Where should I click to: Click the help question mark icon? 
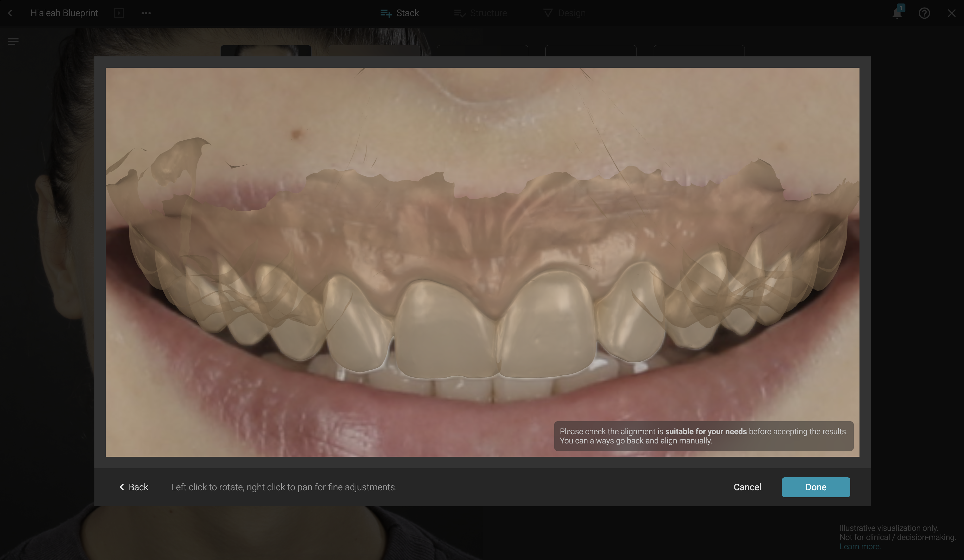[924, 13]
